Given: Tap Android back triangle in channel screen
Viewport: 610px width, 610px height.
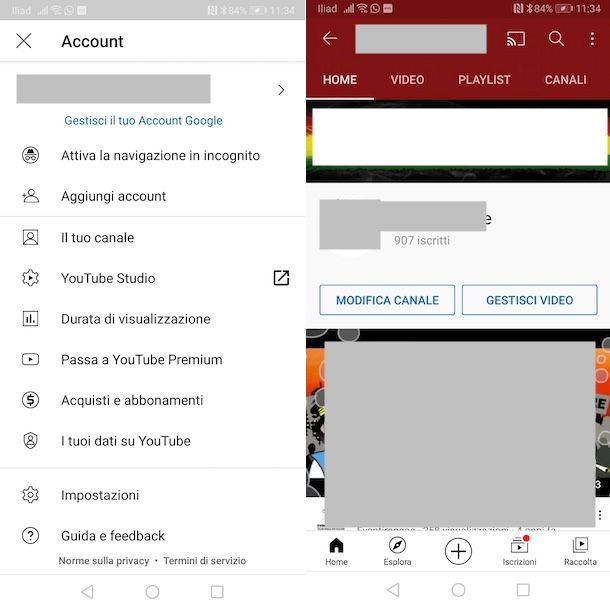Looking at the screenshot, I should pos(393,590).
